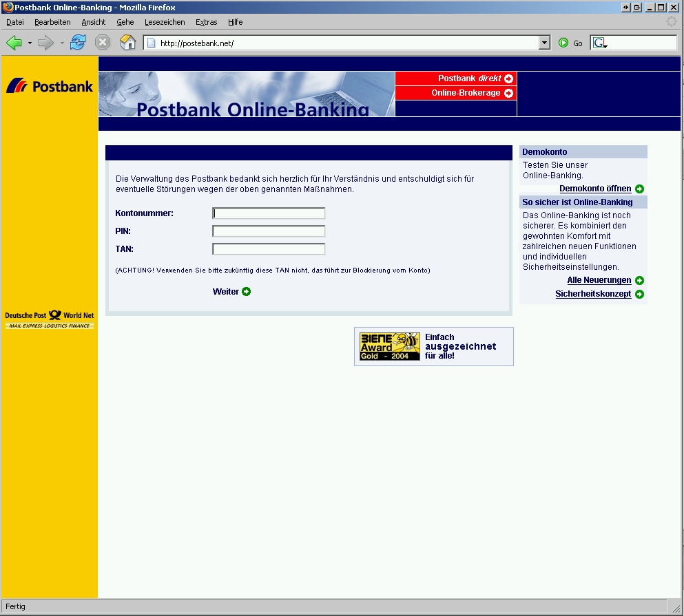Click the green arrow beside Sicherheitskonzept
The height and width of the screenshot is (616, 684).
[x=639, y=295]
